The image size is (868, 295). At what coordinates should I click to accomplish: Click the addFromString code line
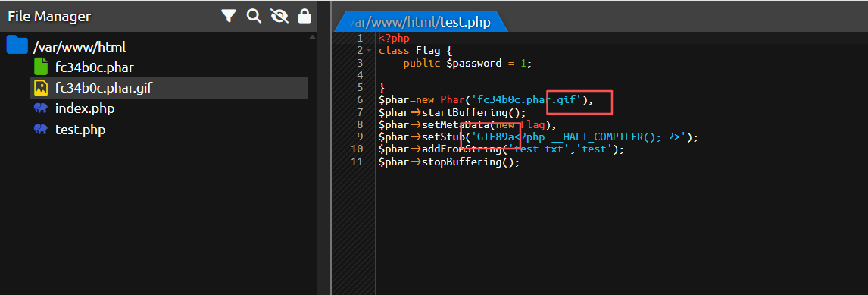point(501,149)
